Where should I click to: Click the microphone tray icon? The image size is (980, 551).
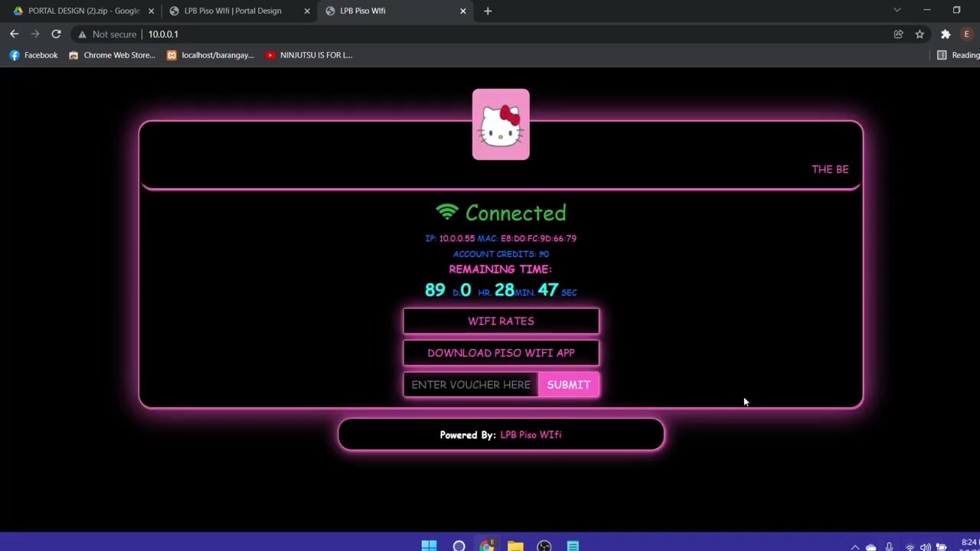coord(889,547)
